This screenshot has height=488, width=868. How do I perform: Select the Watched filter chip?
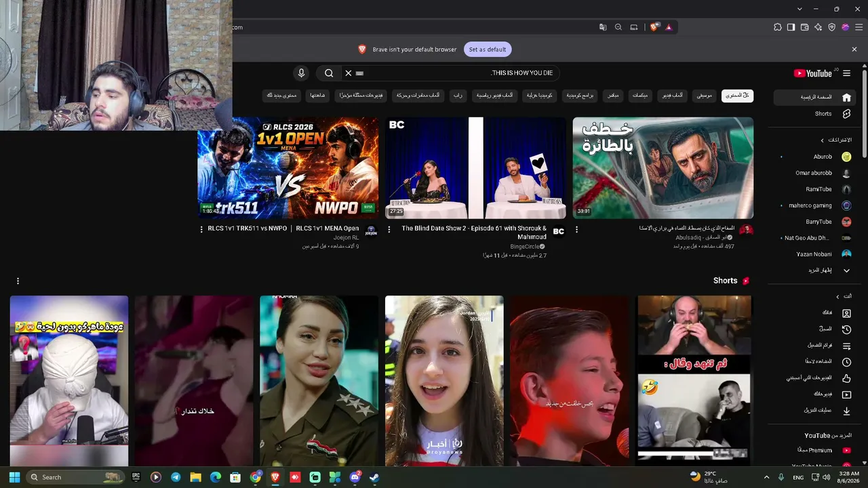(318, 96)
